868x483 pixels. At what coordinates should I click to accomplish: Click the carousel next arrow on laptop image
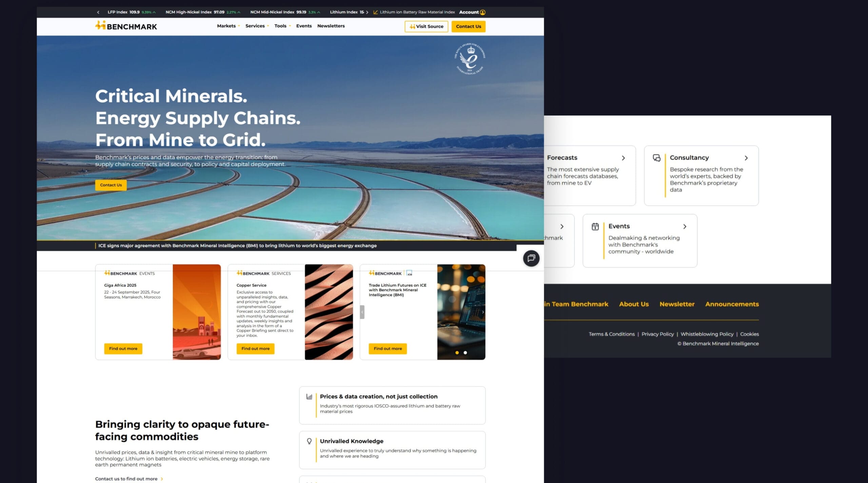[483, 312]
